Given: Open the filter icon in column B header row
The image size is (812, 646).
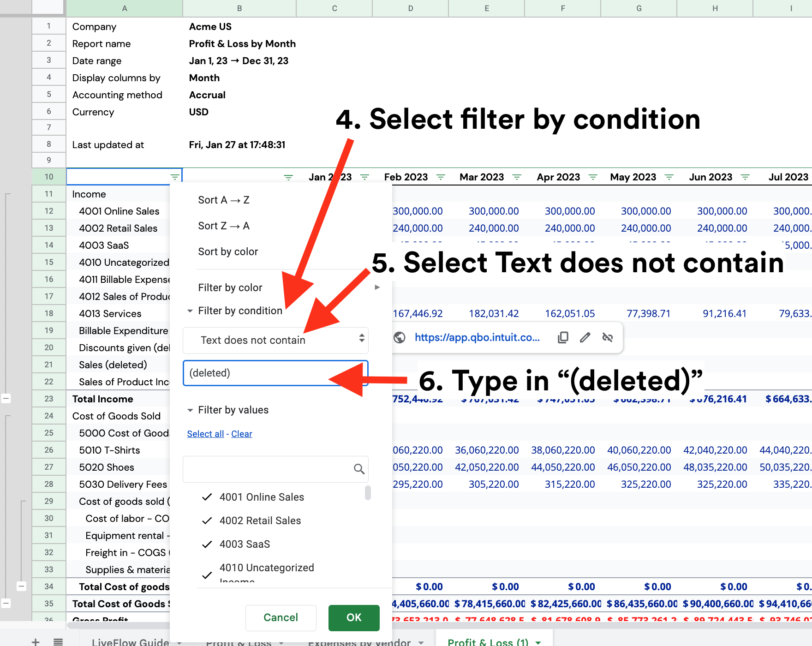Looking at the screenshot, I should click(x=288, y=177).
